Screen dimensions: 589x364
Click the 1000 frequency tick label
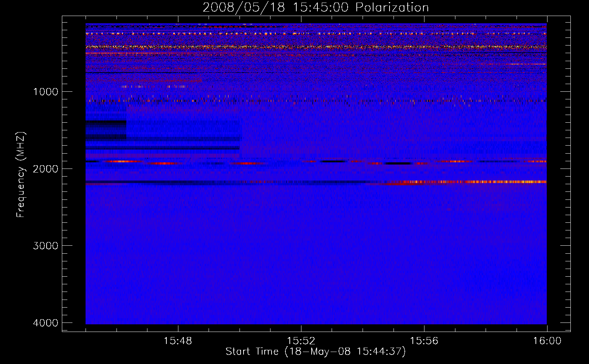(46, 92)
